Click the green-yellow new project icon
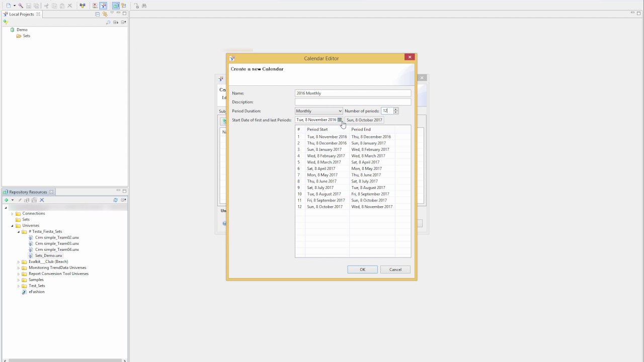This screenshot has width=644, height=362. tap(6, 22)
